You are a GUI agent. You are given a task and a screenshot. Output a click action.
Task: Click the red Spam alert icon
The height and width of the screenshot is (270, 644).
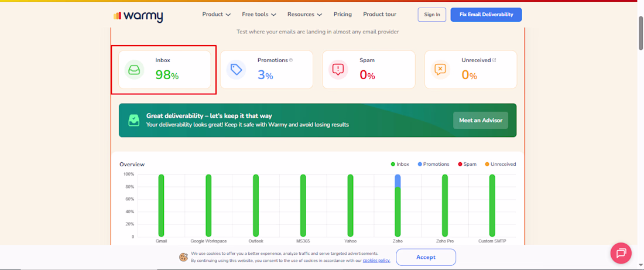click(338, 70)
